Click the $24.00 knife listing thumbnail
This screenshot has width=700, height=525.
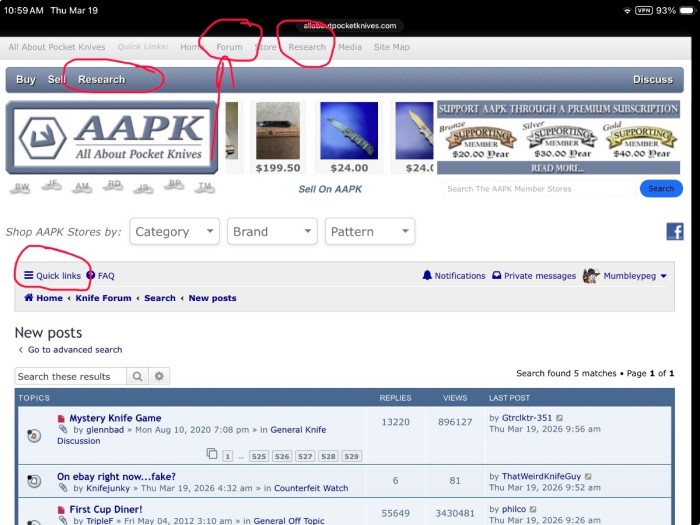349,130
